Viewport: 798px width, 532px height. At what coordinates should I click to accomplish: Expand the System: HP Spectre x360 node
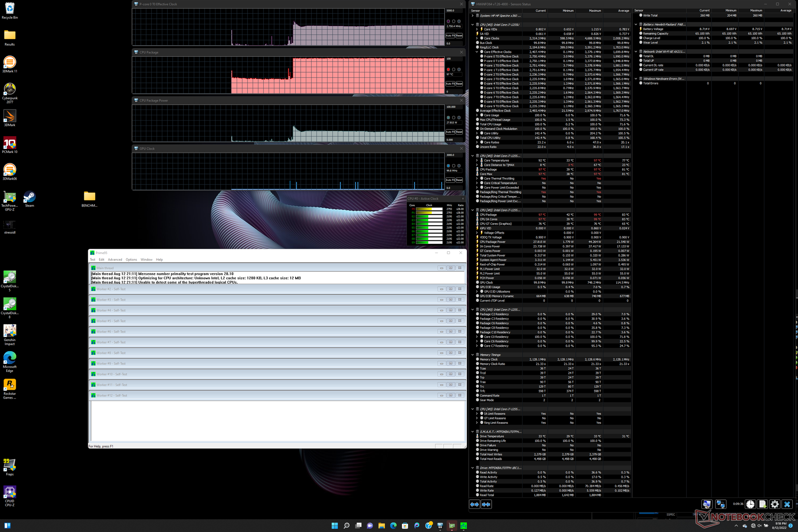point(473,16)
